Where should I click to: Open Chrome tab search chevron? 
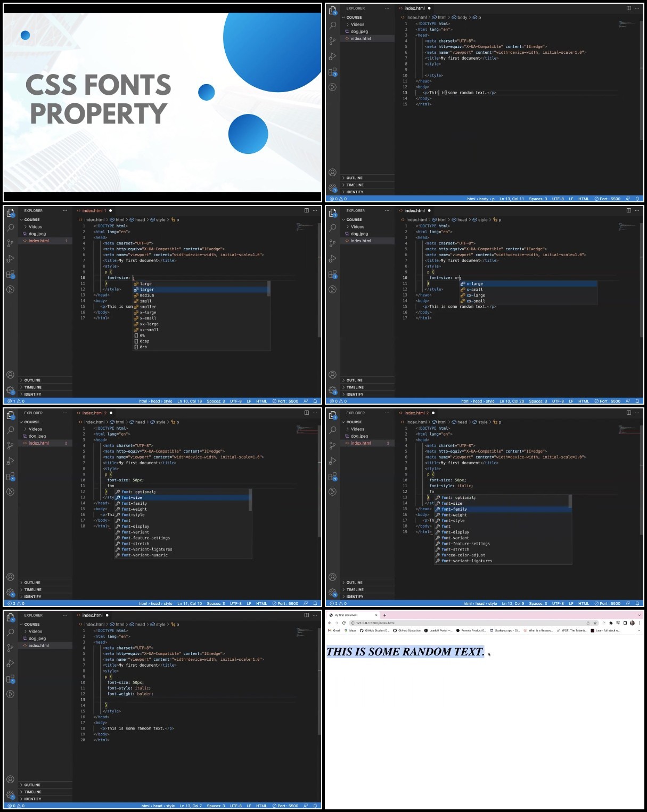click(x=639, y=615)
